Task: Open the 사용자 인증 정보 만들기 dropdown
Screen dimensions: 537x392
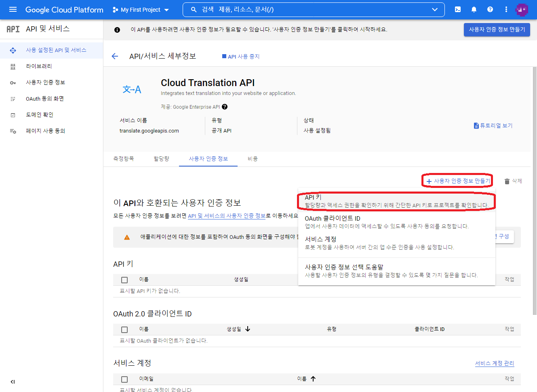Action: coord(458,181)
